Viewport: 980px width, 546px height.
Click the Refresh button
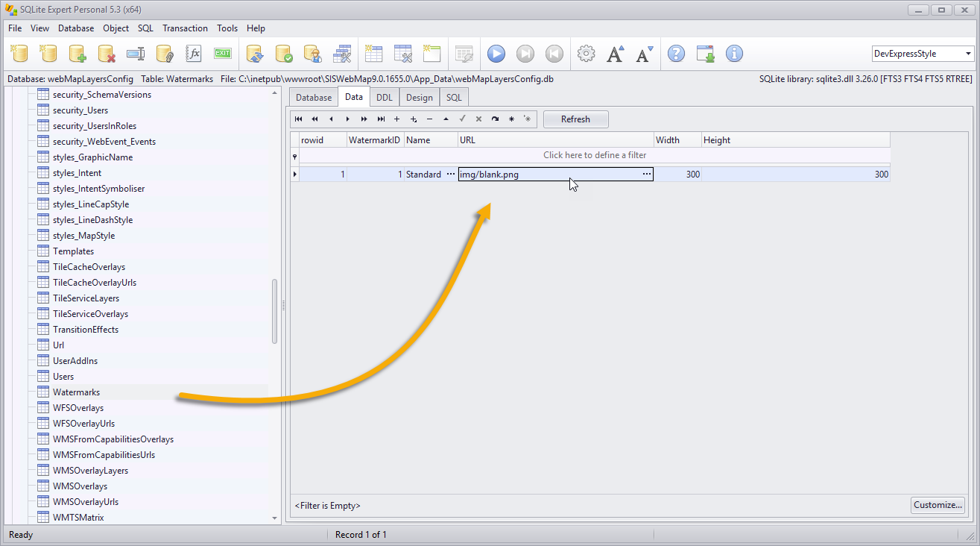pos(575,119)
